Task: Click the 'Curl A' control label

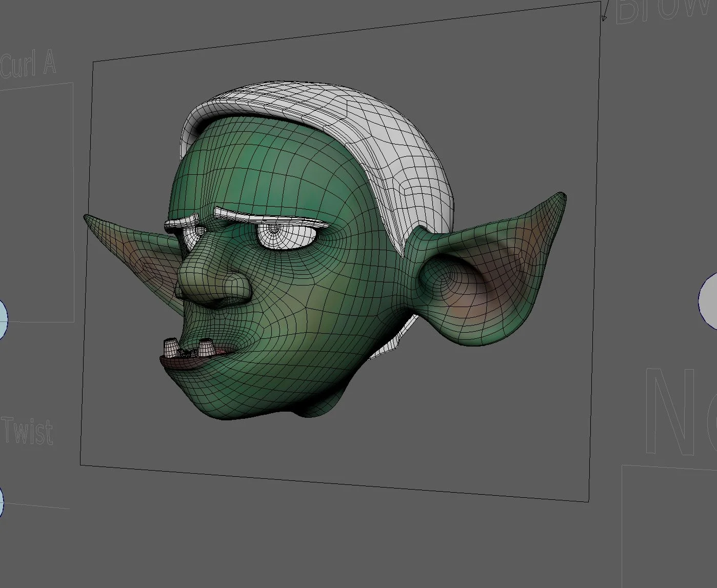Action: [28, 65]
